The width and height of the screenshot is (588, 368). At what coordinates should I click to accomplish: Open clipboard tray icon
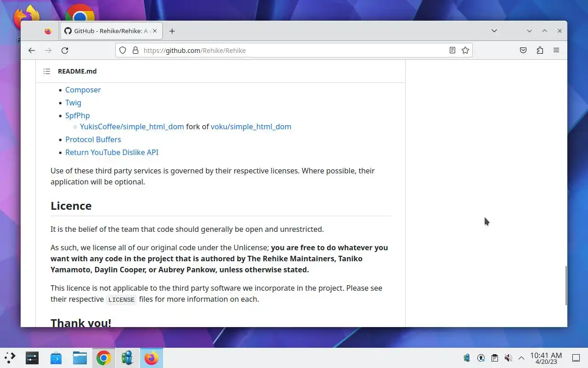click(495, 357)
